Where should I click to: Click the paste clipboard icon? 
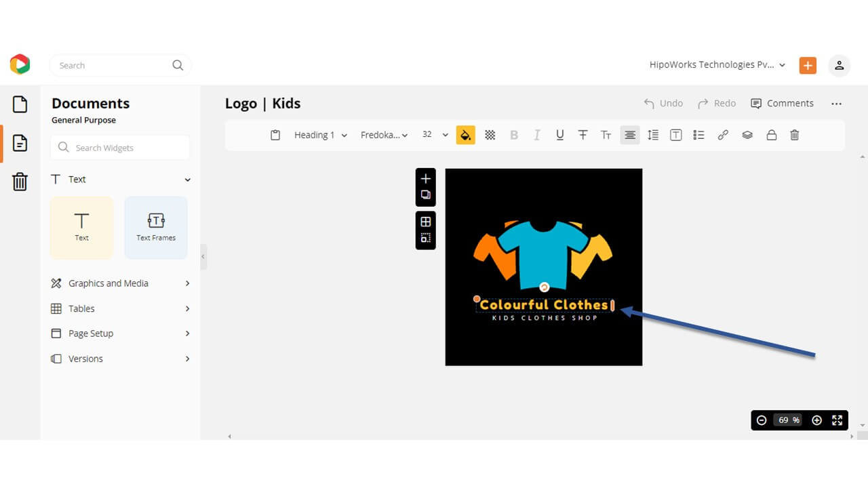pos(275,135)
